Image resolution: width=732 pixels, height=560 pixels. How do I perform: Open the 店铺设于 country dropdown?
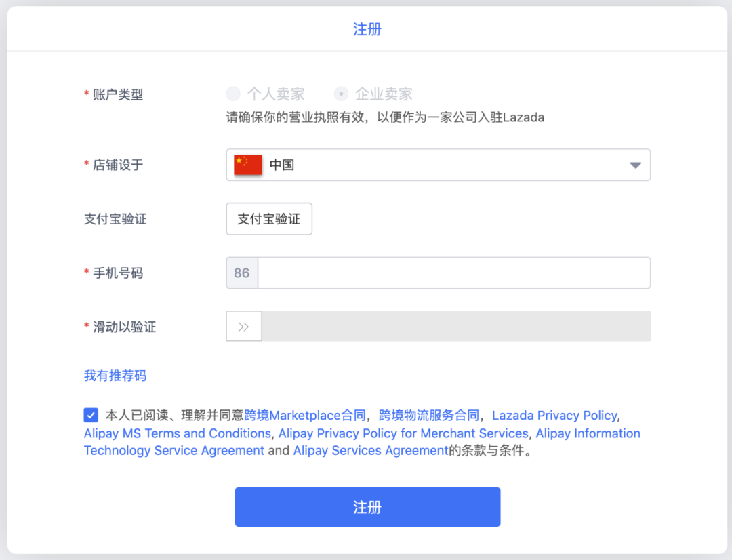click(x=438, y=164)
